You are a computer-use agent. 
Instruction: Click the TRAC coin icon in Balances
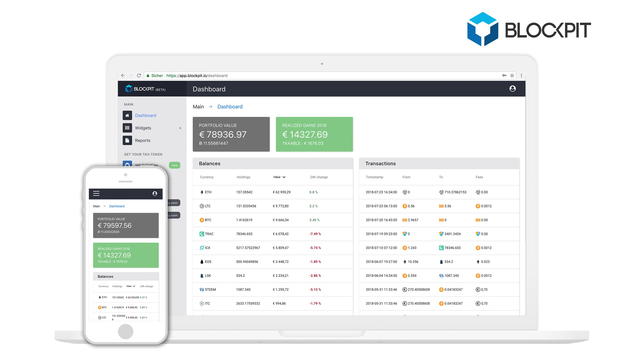(x=202, y=234)
